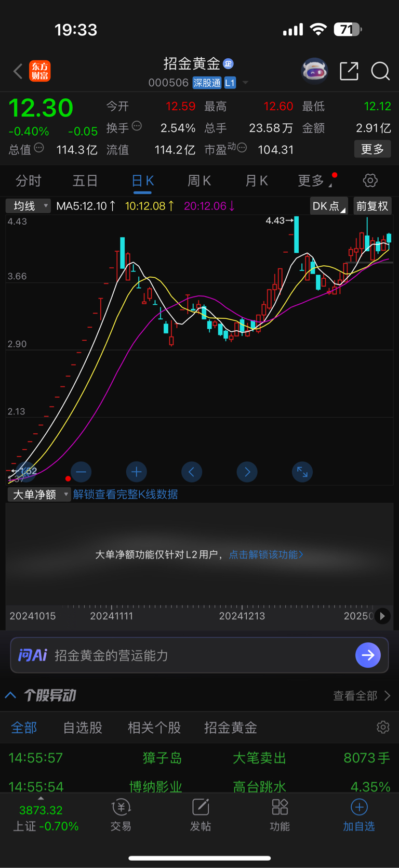
Task: Tap 解锁查看完整K线数据 link
Action: tap(125, 494)
